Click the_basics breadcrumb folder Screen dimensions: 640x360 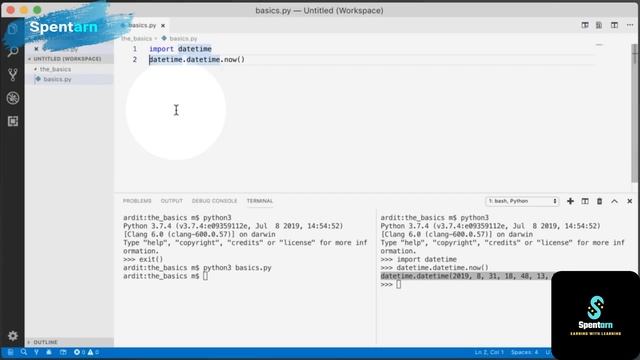137,38
